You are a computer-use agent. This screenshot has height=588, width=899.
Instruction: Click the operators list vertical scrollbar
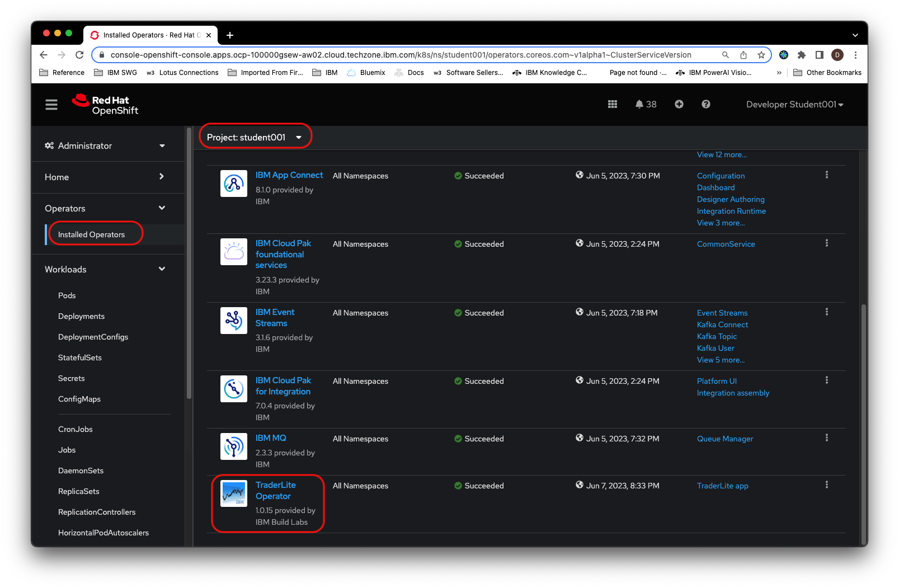click(864, 424)
